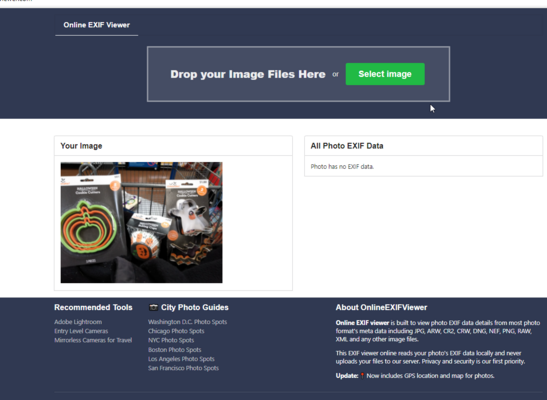Click the green Select image button
547x400 pixels.
[x=385, y=74]
